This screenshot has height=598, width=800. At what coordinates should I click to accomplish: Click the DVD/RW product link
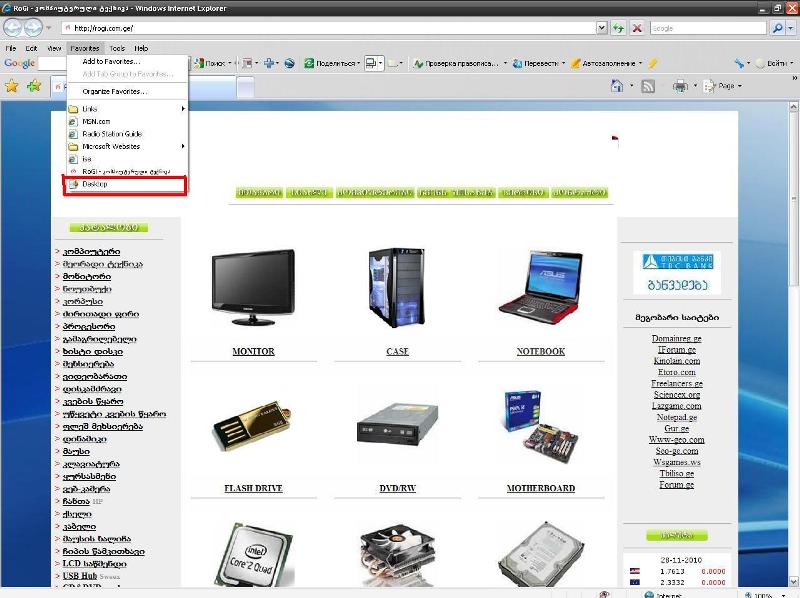397,488
